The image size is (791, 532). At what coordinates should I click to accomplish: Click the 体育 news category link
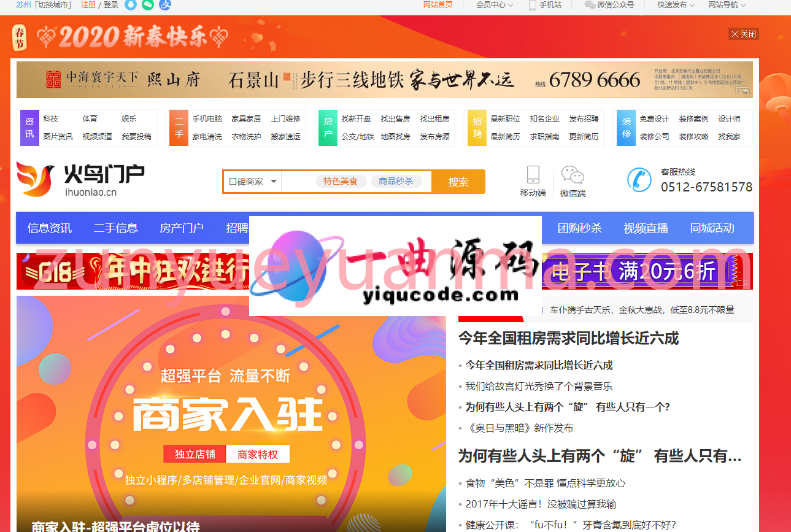(90, 119)
